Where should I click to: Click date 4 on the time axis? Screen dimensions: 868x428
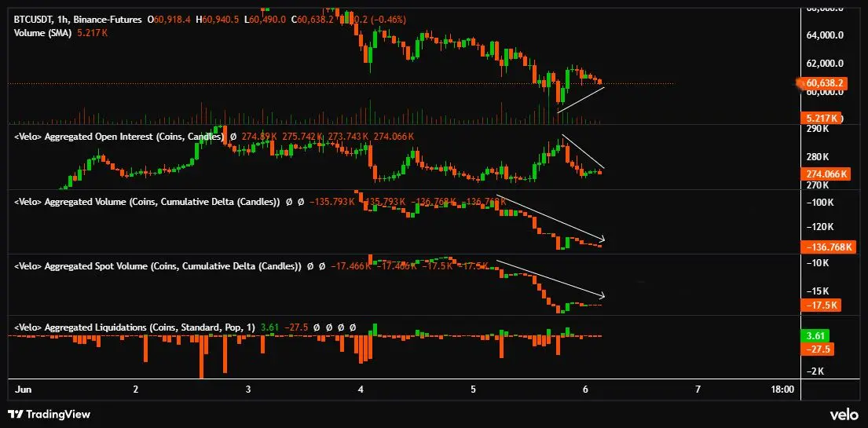[x=361, y=390]
